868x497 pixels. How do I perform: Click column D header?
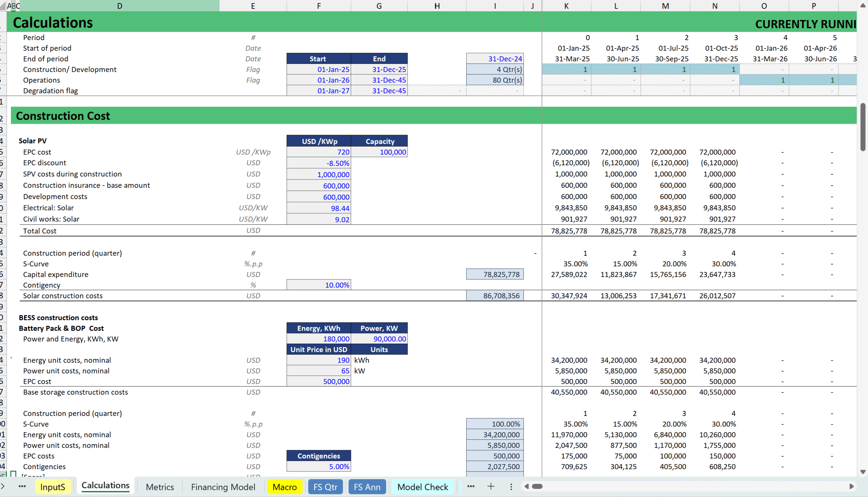click(x=119, y=6)
